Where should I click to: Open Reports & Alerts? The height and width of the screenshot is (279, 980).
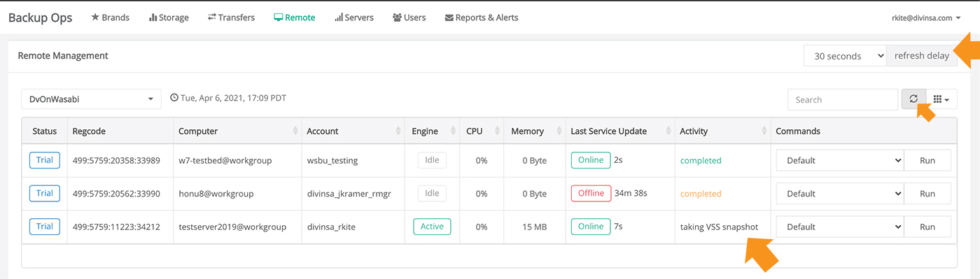click(x=482, y=17)
